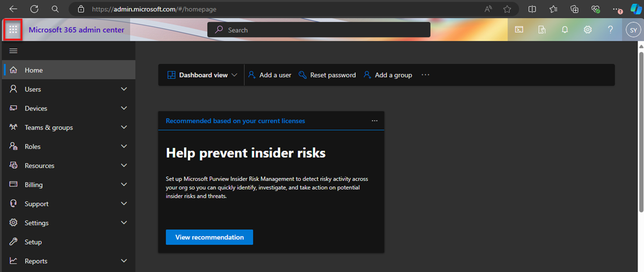This screenshot has height=272, width=644.
Task: Open browser collections icon
Action: pos(574,9)
